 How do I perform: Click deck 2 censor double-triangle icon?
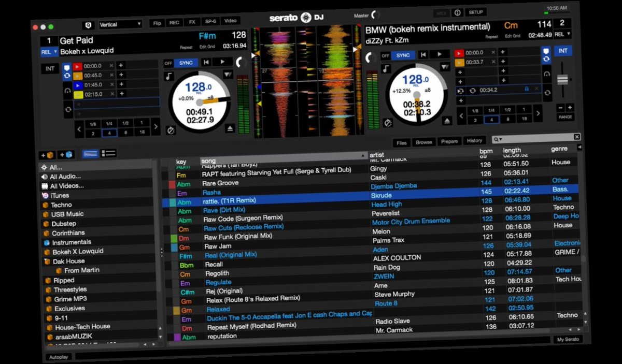445,67
